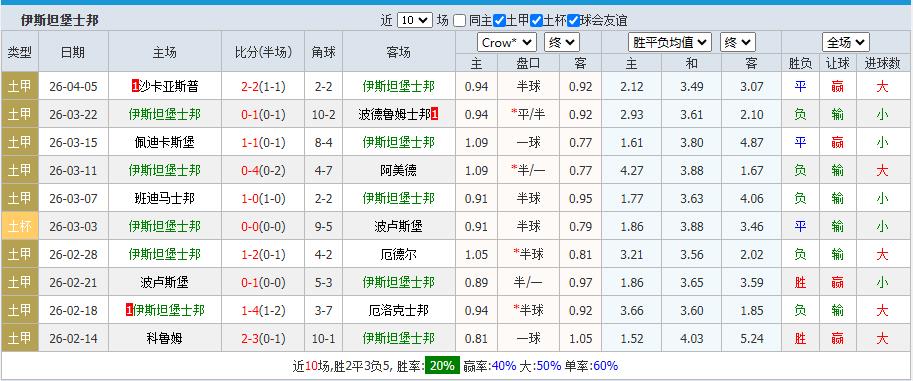Click the 土甲 type cell on 26-04-05
The width and height of the screenshot is (913, 381).
20,87
